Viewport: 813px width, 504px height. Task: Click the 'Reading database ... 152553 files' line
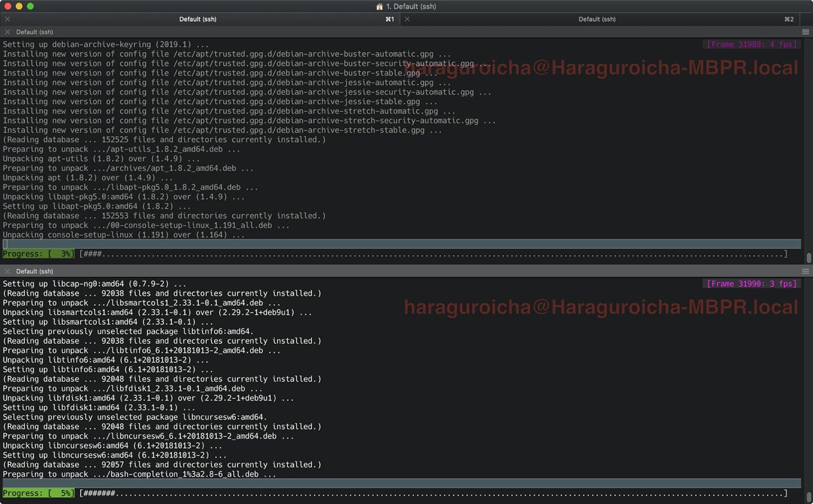[x=164, y=216]
